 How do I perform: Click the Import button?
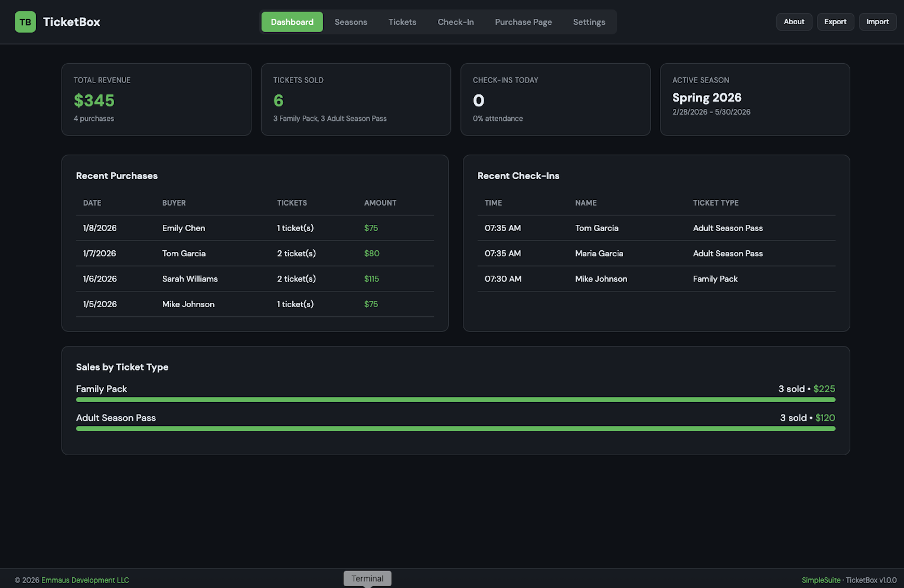click(877, 21)
